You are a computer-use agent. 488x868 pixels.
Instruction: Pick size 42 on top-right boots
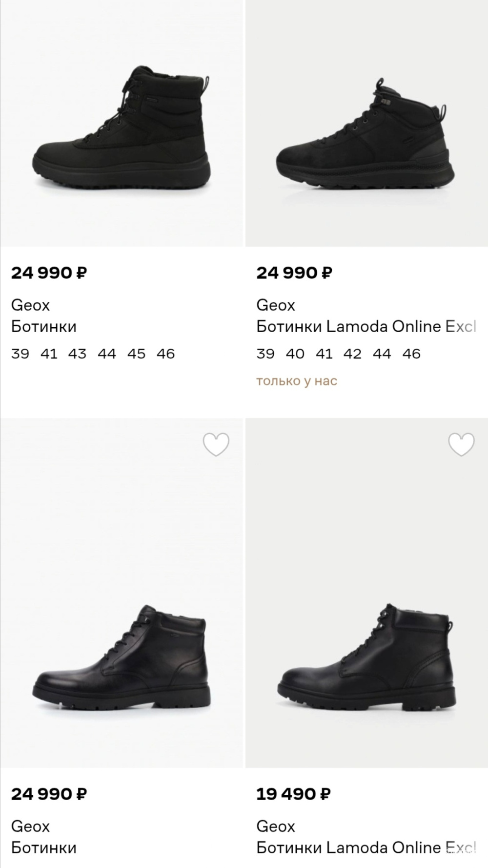[352, 354]
